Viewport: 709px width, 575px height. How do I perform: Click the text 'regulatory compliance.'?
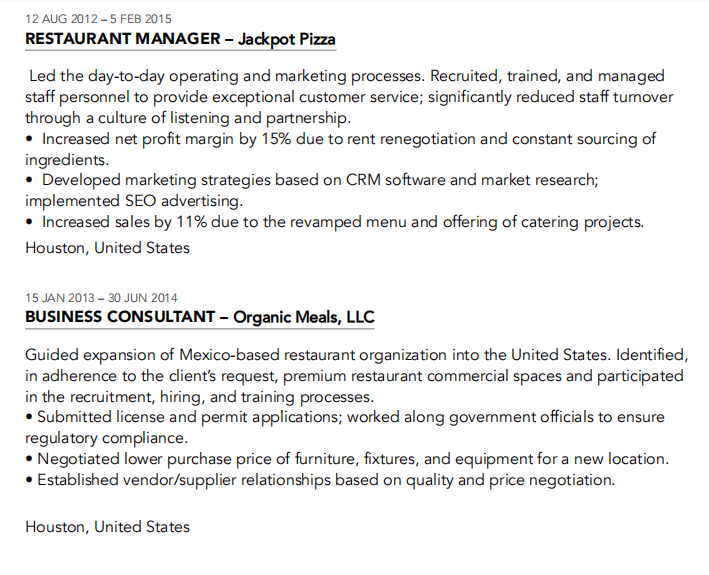pos(105,438)
